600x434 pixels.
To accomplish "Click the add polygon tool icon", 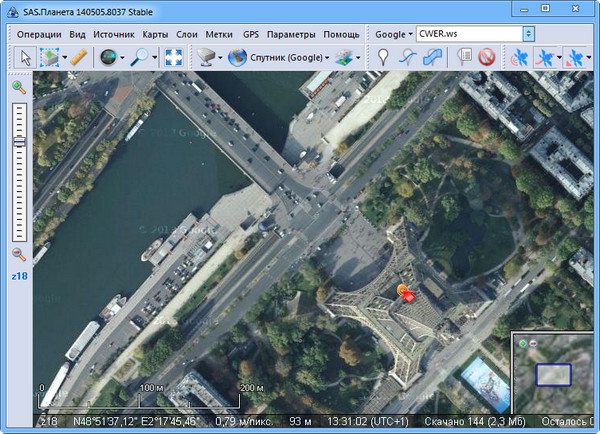I will [432, 57].
